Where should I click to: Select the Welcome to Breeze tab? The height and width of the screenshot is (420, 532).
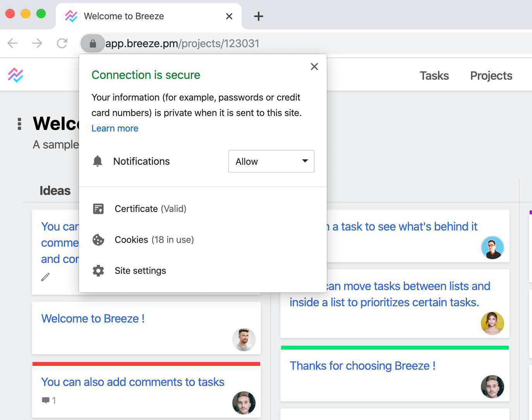pos(149,16)
